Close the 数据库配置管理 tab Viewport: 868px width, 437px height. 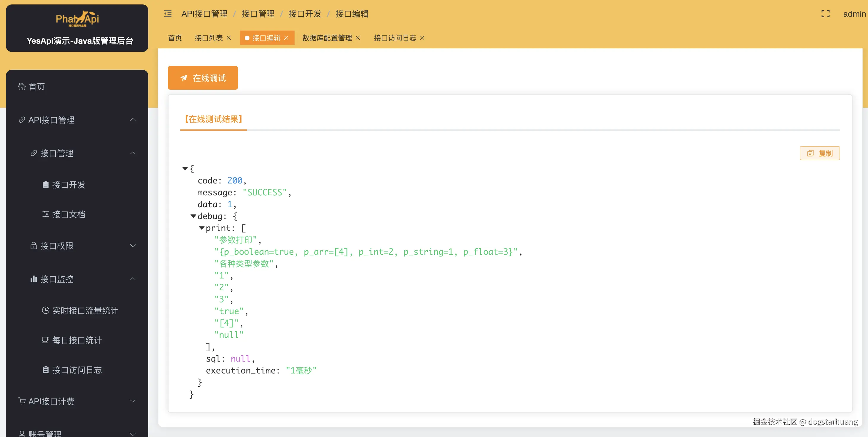358,38
